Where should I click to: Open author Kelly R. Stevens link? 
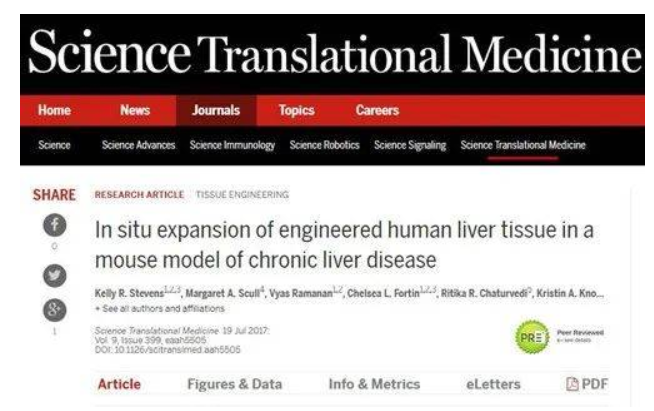point(130,293)
